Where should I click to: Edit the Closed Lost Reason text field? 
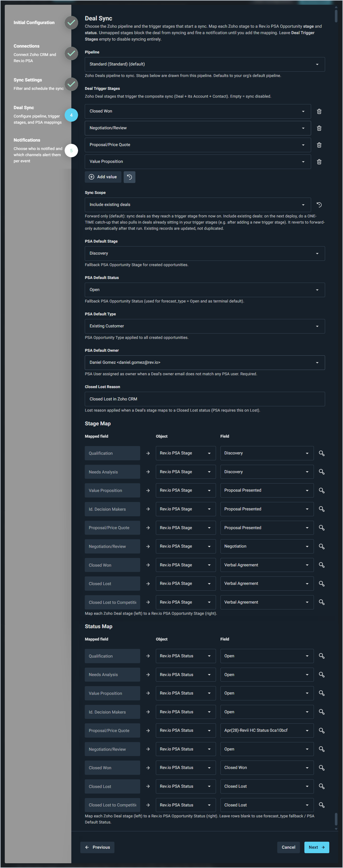pos(205,399)
